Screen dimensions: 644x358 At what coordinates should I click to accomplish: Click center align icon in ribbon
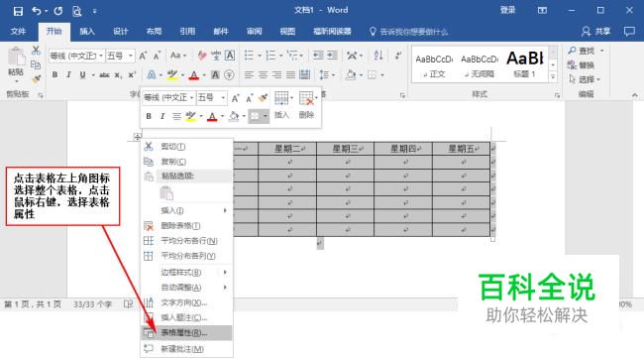coord(263,74)
